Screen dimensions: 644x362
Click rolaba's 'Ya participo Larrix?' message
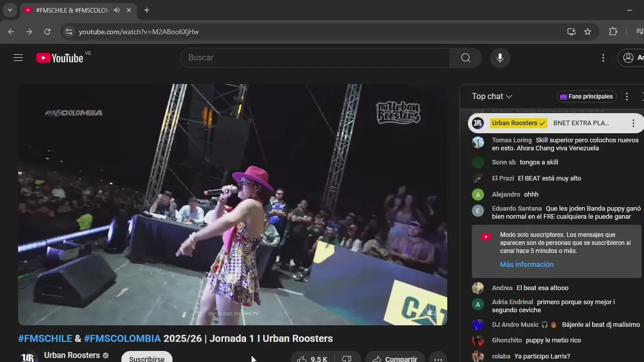point(542,356)
